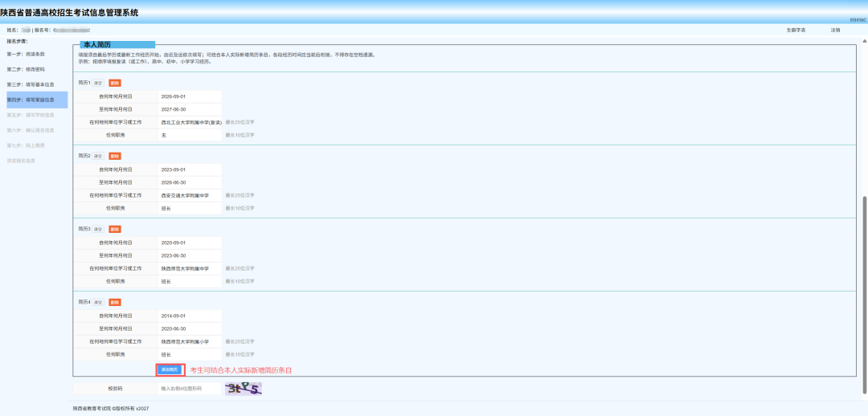This screenshot has width=868, height=416.
Task: Click the scrollbar up arrow
Action: 865,41
